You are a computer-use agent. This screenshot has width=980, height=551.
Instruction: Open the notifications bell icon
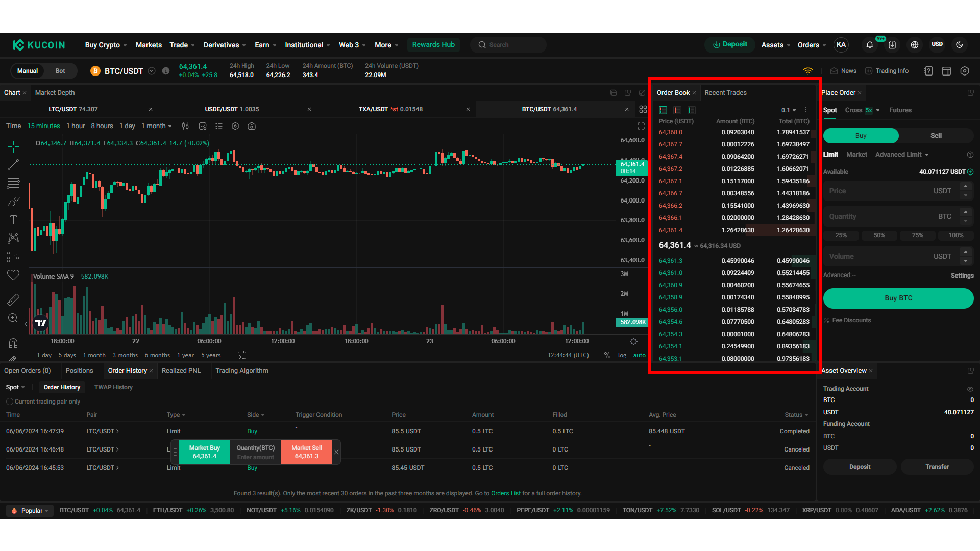pyautogui.click(x=870, y=45)
